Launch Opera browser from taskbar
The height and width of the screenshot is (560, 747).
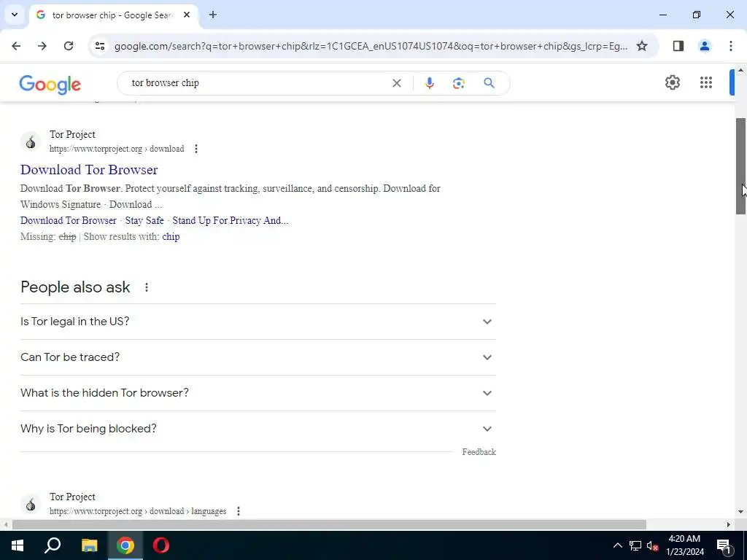coord(161,545)
